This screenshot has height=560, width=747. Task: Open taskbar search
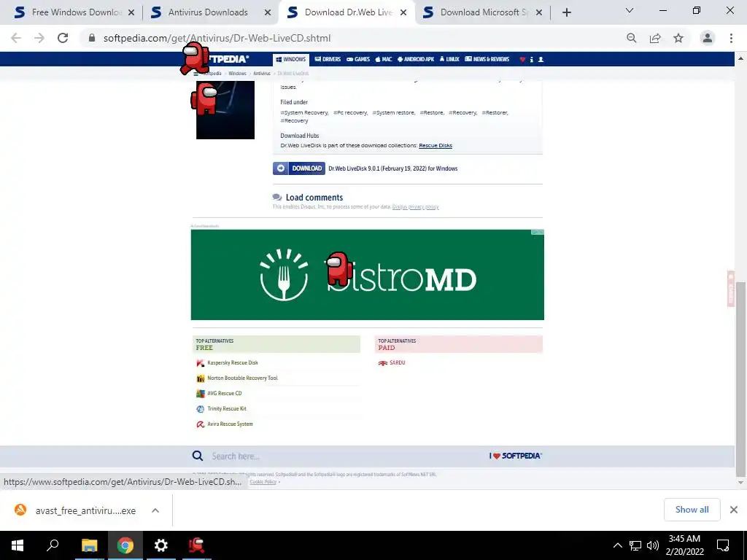tap(53, 545)
